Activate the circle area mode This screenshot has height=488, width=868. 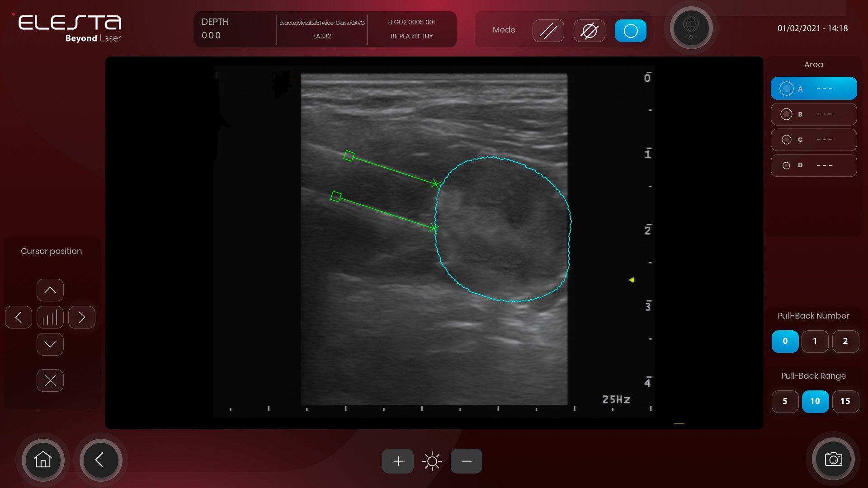click(630, 31)
